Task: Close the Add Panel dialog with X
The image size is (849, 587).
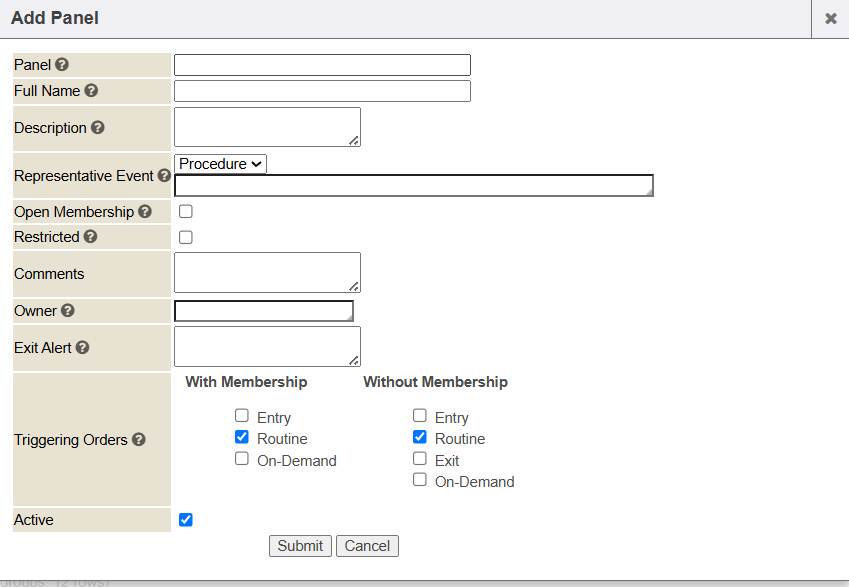Action: click(x=830, y=19)
